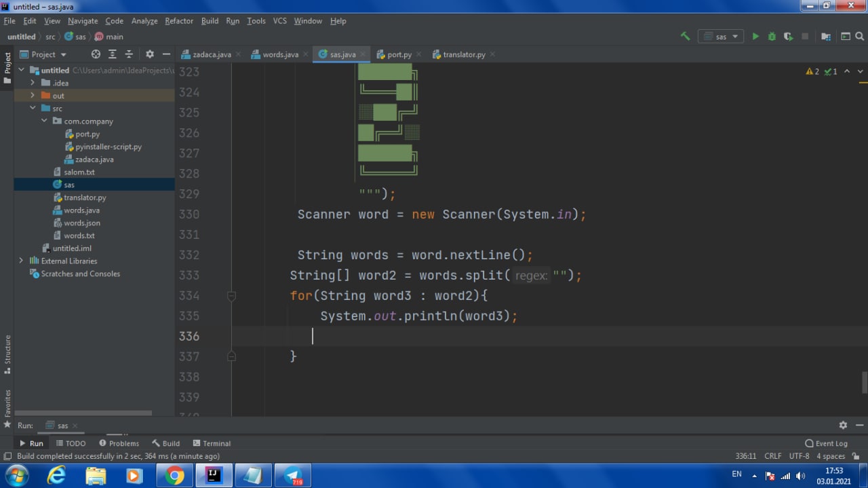Viewport: 868px width, 488px height.
Task: Click the UTF-8 encoding in status bar
Action: [799, 456]
